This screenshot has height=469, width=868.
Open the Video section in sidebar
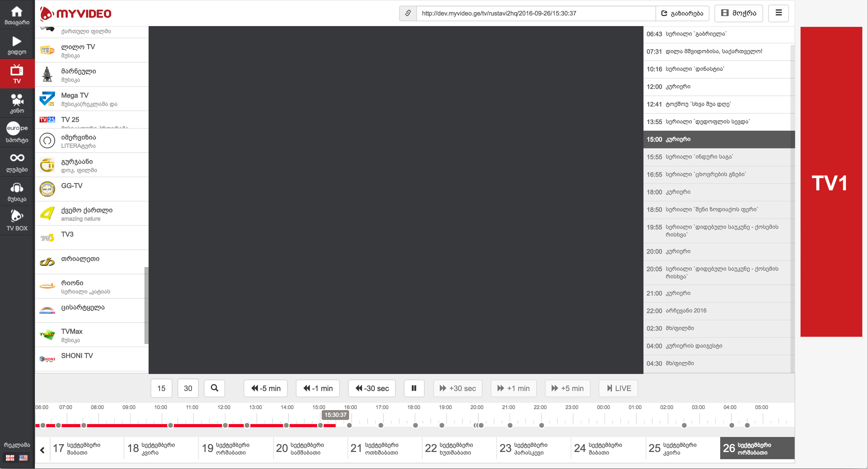[x=17, y=44]
